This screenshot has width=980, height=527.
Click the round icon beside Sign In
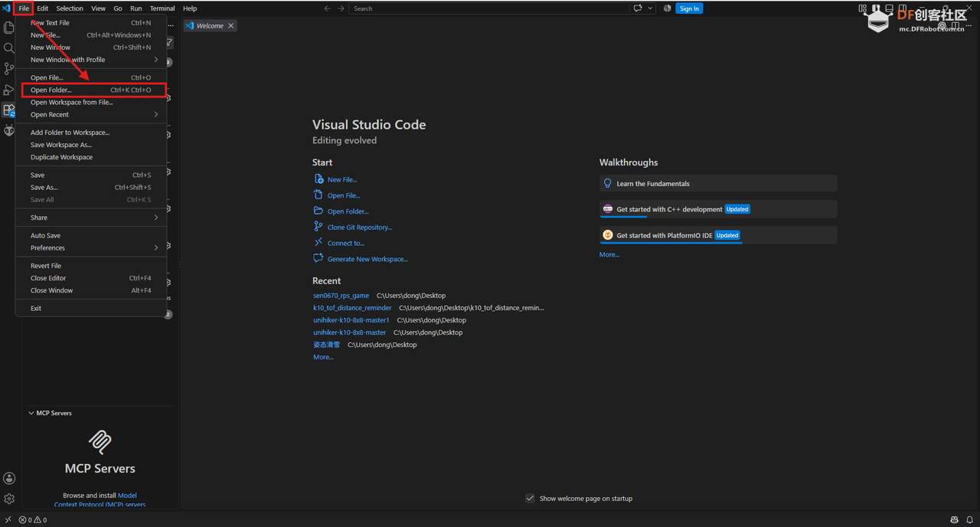pyautogui.click(x=667, y=8)
